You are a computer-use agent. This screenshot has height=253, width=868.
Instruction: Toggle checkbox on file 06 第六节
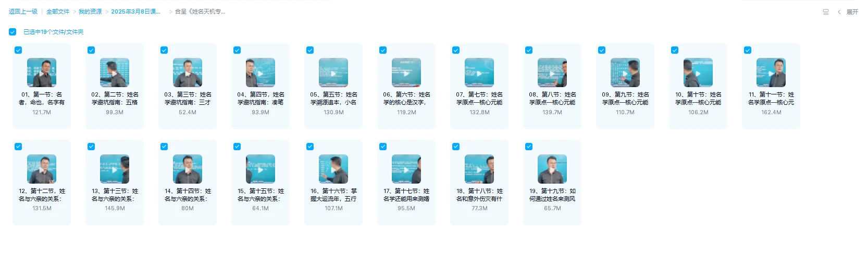[383, 50]
